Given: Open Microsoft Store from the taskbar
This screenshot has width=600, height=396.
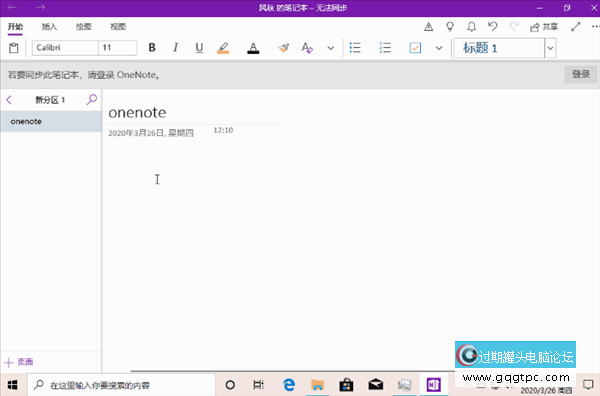Looking at the screenshot, I should pos(346,385).
